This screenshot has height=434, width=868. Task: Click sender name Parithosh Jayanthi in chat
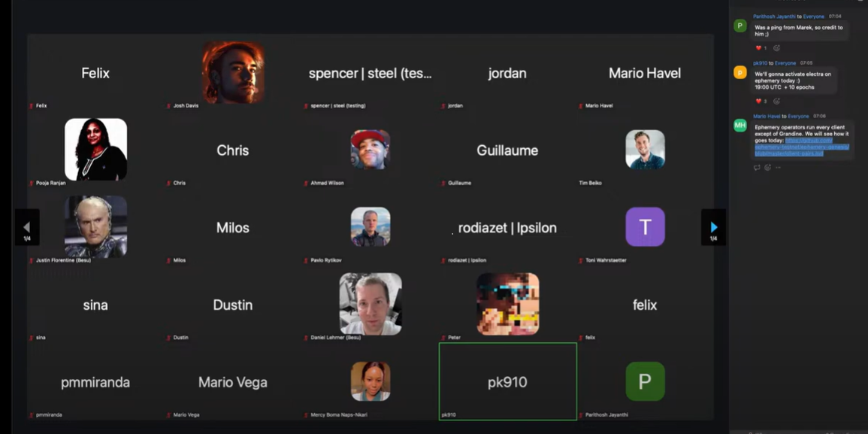pos(774,17)
